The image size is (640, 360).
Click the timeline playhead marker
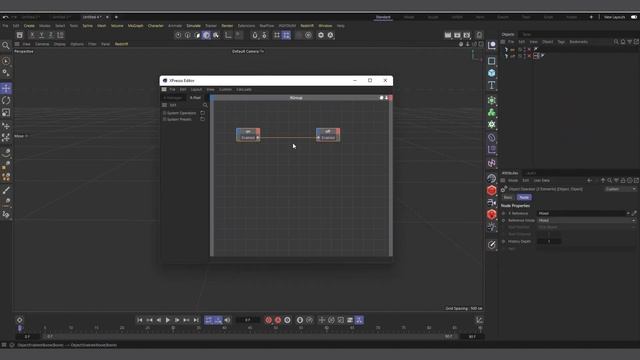tap(20, 328)
